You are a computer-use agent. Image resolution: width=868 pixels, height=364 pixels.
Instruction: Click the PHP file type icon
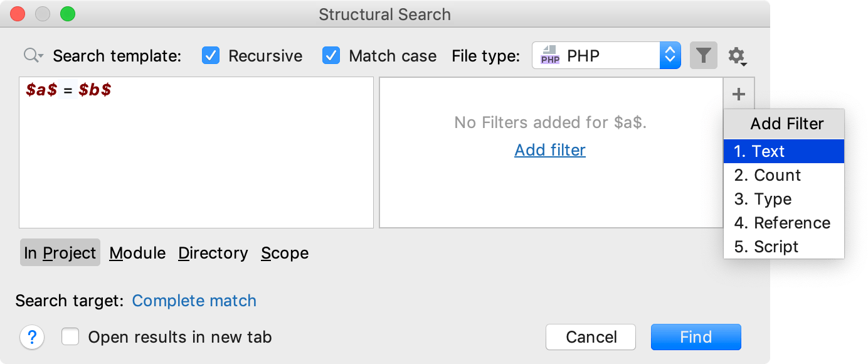(550, 56)
